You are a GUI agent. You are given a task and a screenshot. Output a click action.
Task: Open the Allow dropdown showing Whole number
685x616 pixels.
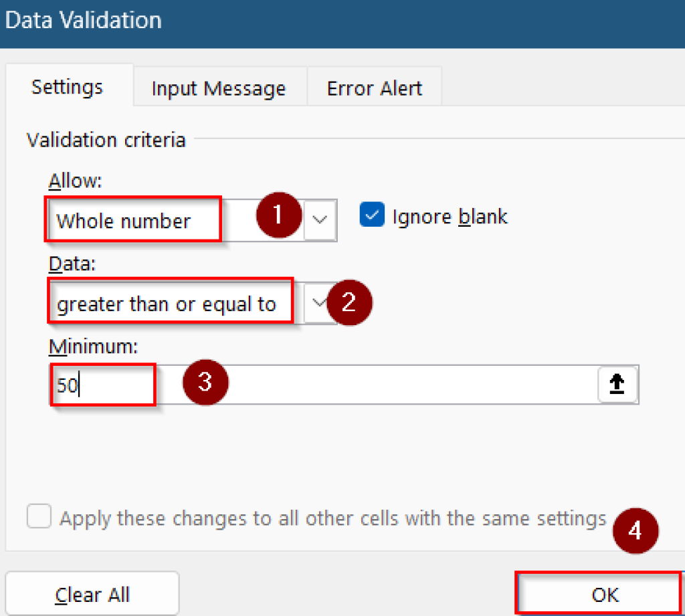pyautogui.click(x=320, y=220)
